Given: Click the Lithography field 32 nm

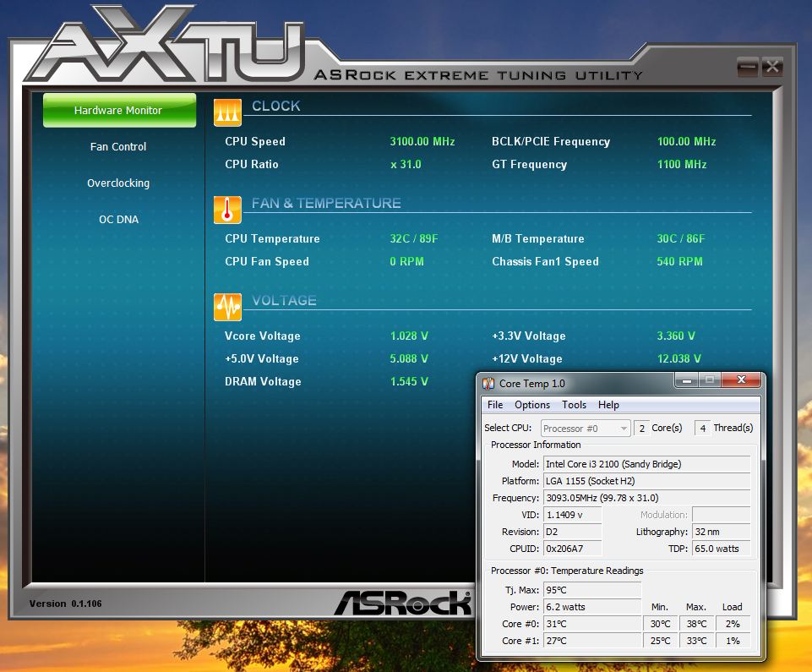Looking at the screenshot, I should tap(722, 533).
